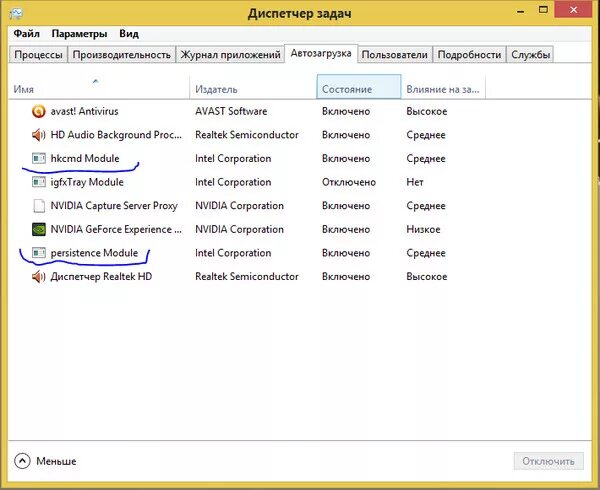
Task: Click the hkcmd Module icon
Action: (39, 158)
